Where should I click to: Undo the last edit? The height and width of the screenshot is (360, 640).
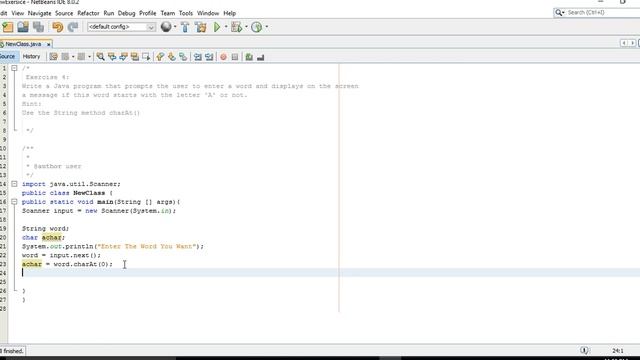(x=58, y=27)
